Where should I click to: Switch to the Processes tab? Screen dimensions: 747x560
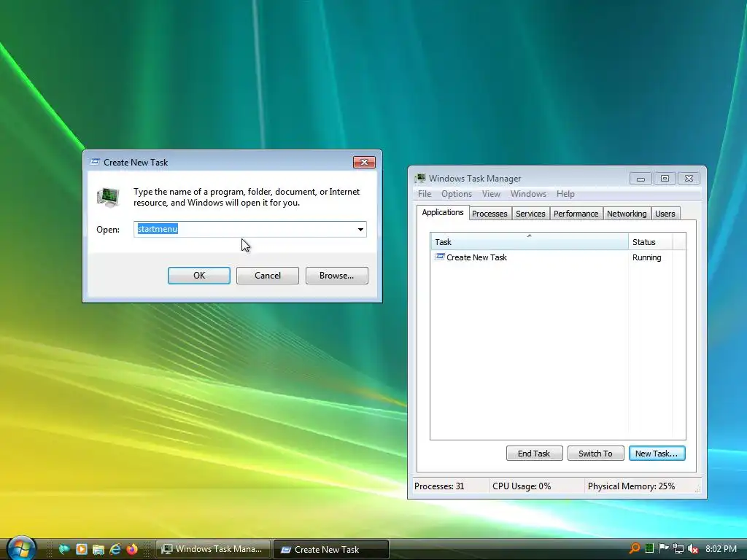[x=489, y=214]
